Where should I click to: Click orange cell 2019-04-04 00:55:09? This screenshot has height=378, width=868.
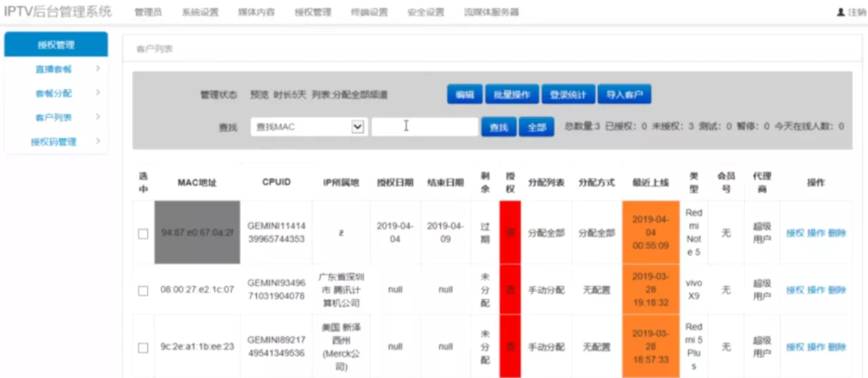[x=651, y=232]
